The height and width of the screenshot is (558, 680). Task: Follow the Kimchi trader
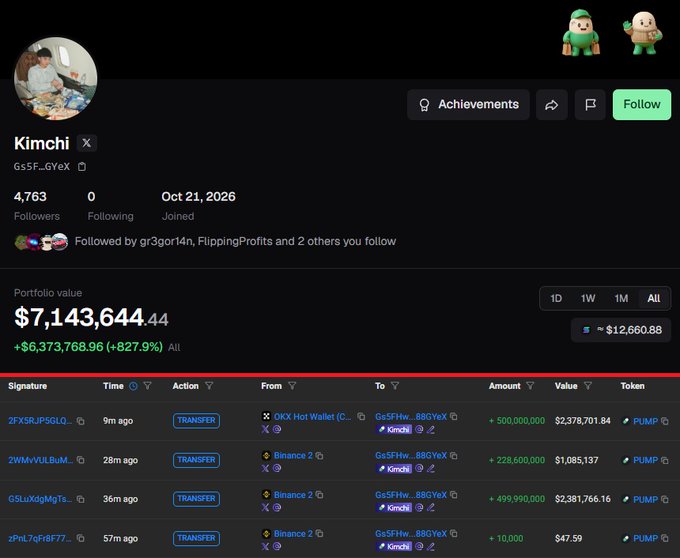642,104
